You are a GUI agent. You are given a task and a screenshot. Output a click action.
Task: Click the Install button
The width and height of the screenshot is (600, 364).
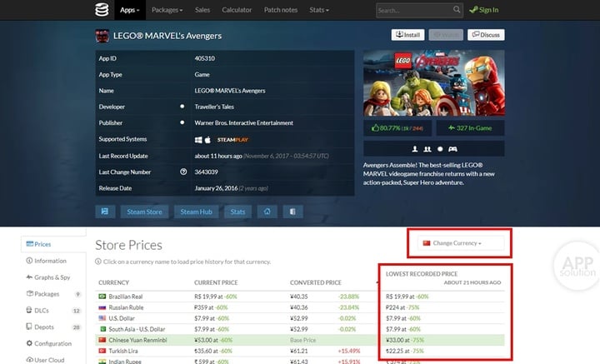click(x=407, y=35)
